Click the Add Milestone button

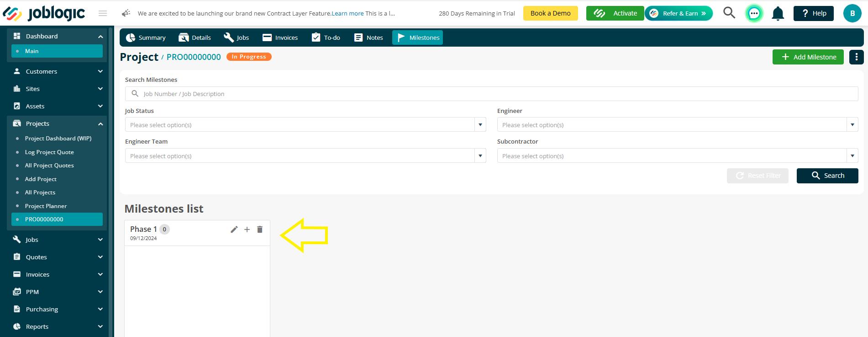point(808,57)
